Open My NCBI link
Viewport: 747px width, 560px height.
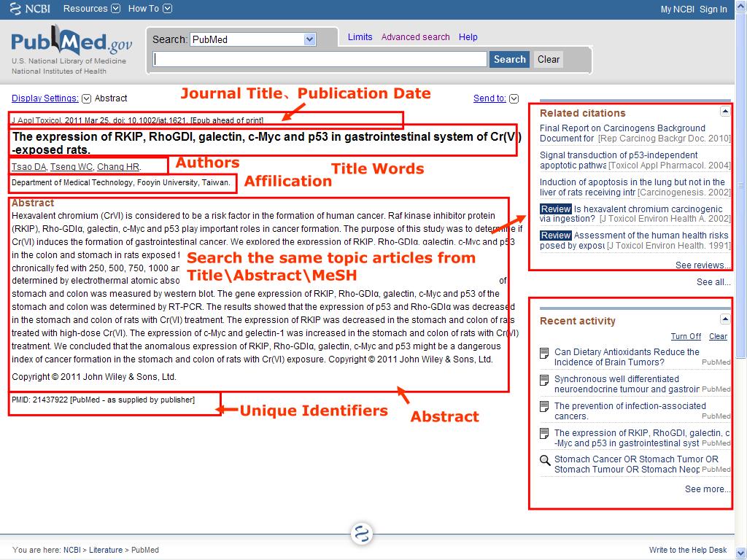pos(677,9)
